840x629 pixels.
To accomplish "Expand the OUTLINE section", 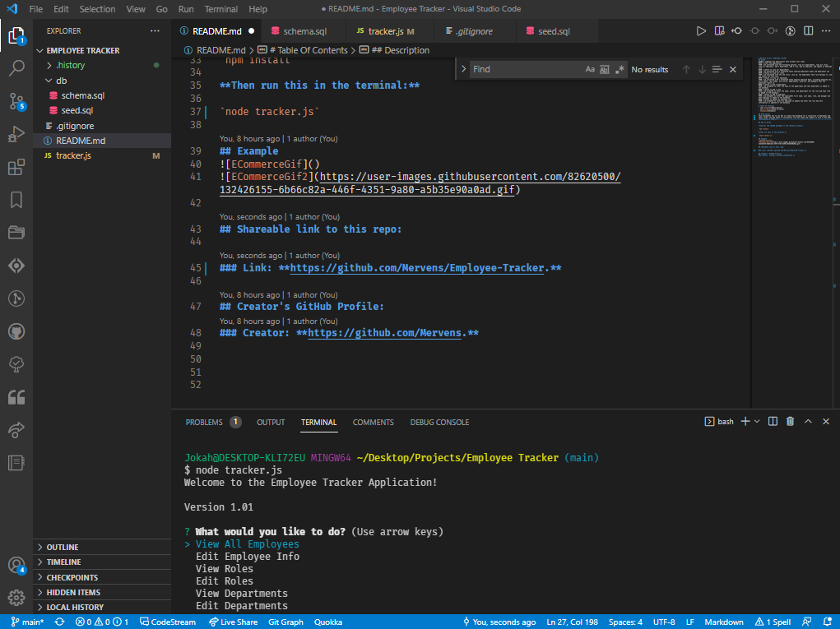I will pyautogui.click(x=63, y=548).
